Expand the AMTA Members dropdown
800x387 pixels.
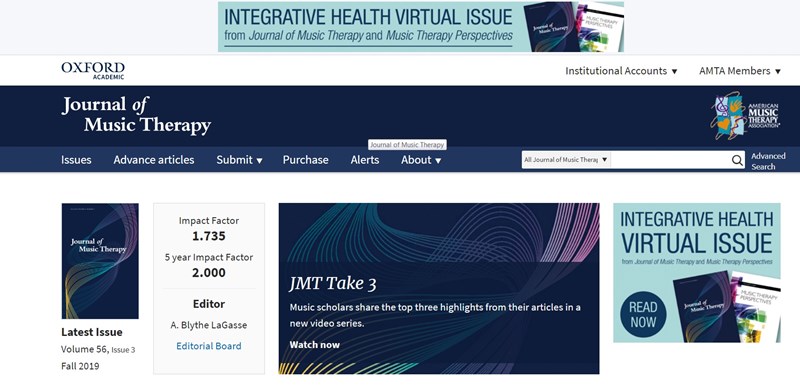740,71
